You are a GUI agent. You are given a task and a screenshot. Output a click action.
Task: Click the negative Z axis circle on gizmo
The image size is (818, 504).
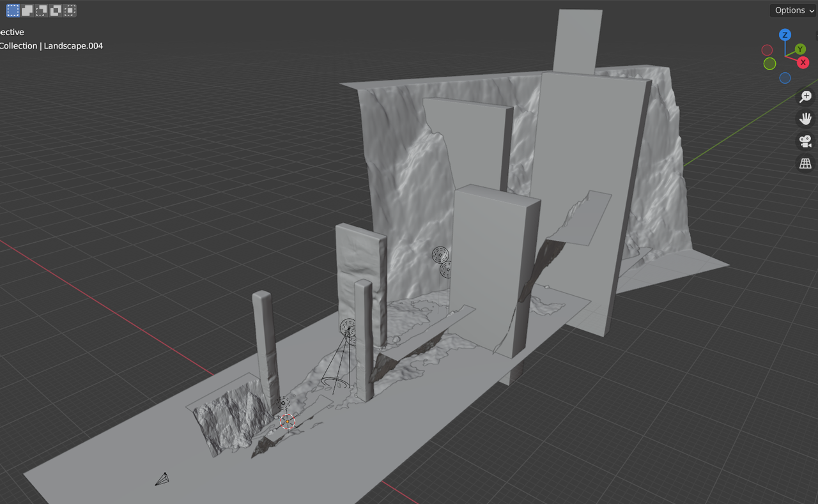[785, 78]
